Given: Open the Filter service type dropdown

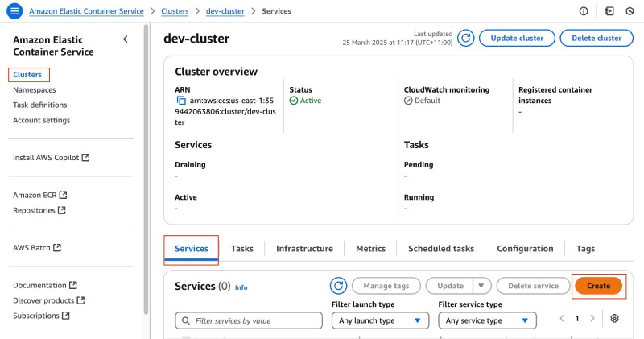Looking at the screenshot, I should click(x=488, y=320).
